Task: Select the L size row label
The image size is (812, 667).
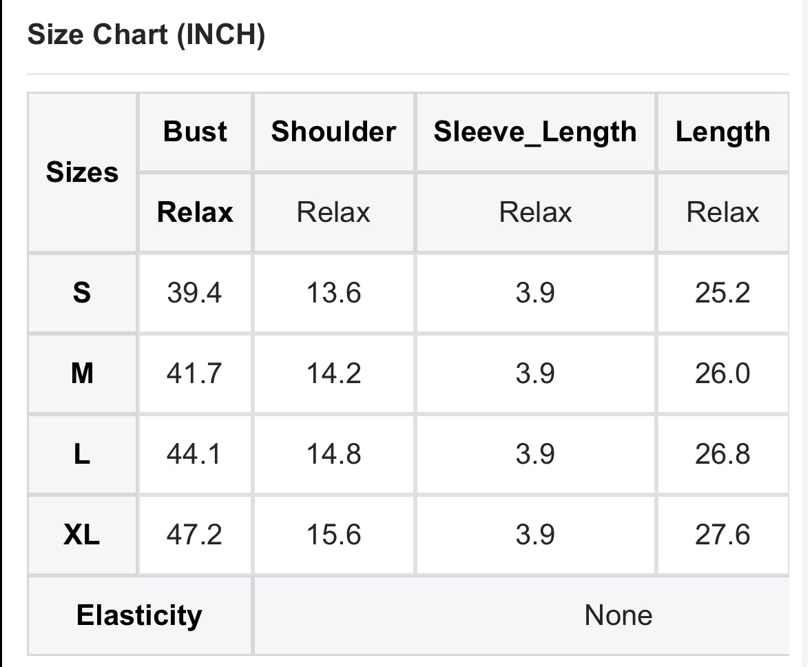Action: pos(83,454)
